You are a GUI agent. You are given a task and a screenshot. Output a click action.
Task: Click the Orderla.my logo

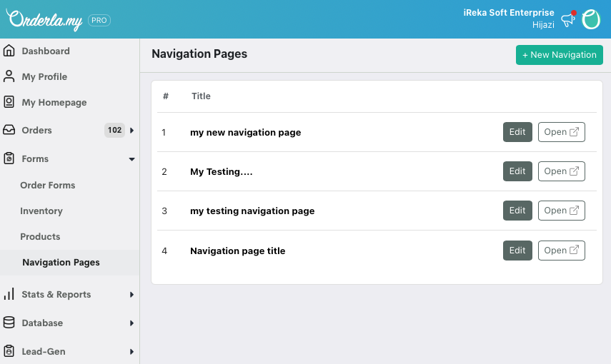45,19
